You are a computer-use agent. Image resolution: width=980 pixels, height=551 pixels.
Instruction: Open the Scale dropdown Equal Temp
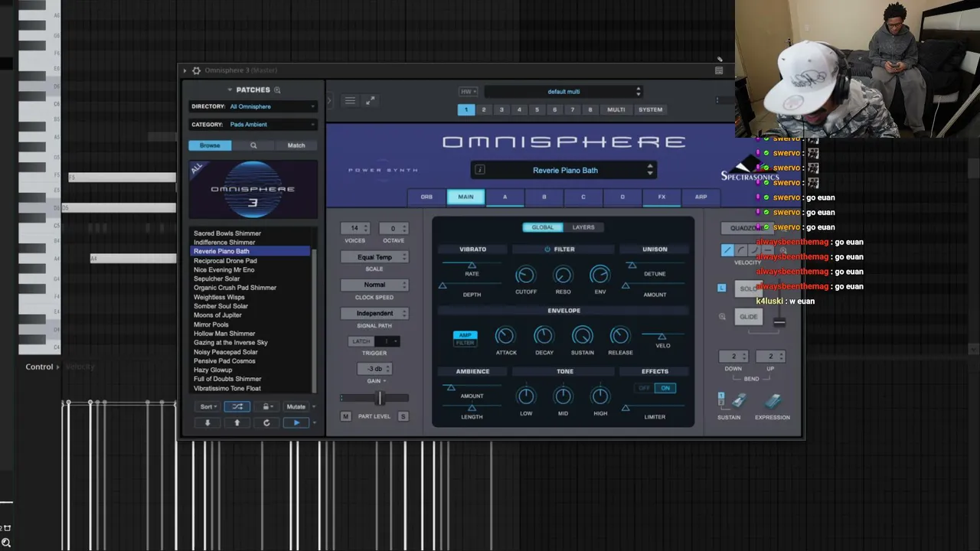pyautogui.click(x=374, y=257)
